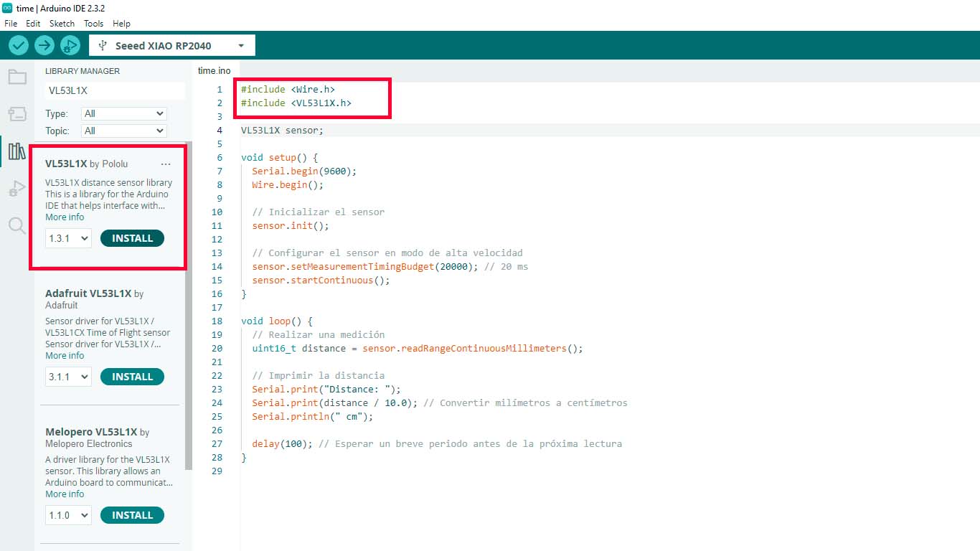Open the Search magnifier sidebar icon
The width and height of the screenshot is (980, 551).
(x=17, y=226)
